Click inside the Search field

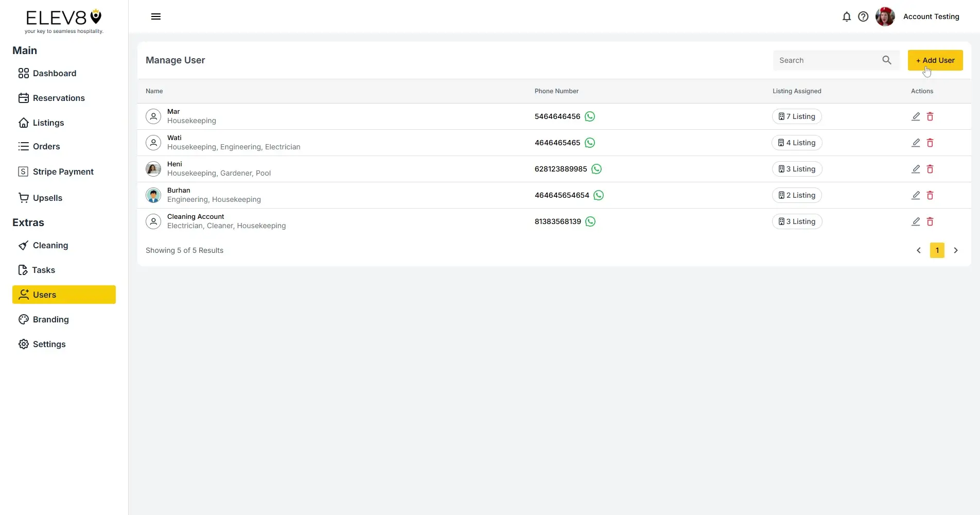pos(824,60)
